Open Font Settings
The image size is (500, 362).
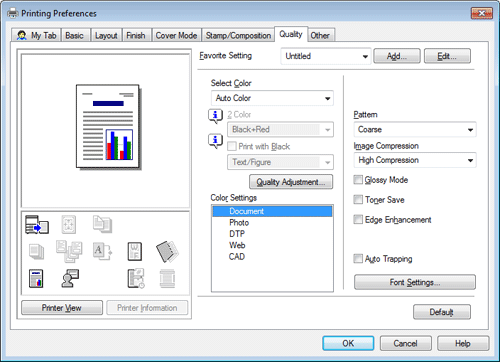pos(415,282)
